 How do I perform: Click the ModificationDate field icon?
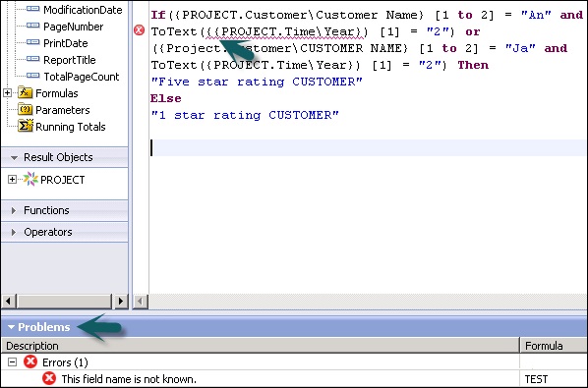(x=33, y=9)
